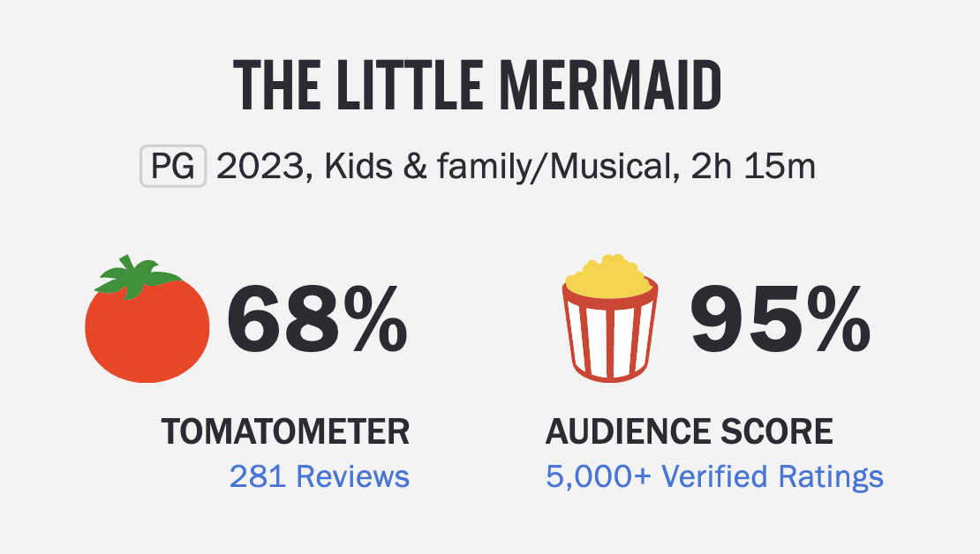The width and height of the screenshot is (980, 554).
Task: Click the word LITTLE in the title
Action: click(396, 86)
